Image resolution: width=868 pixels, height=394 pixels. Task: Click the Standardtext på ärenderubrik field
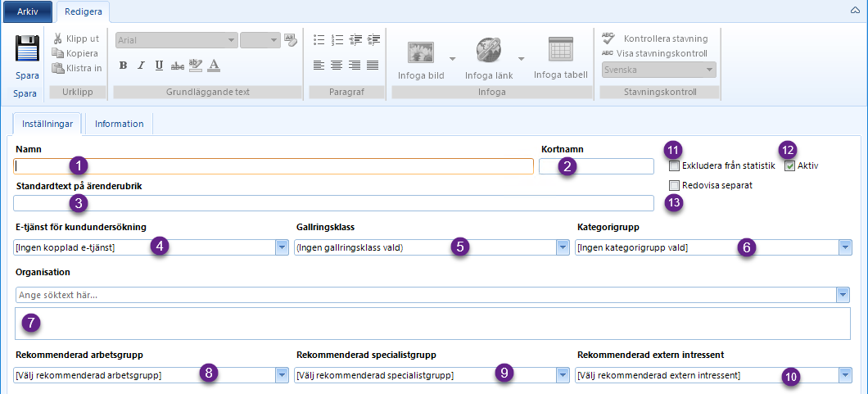tap(333, 203)
